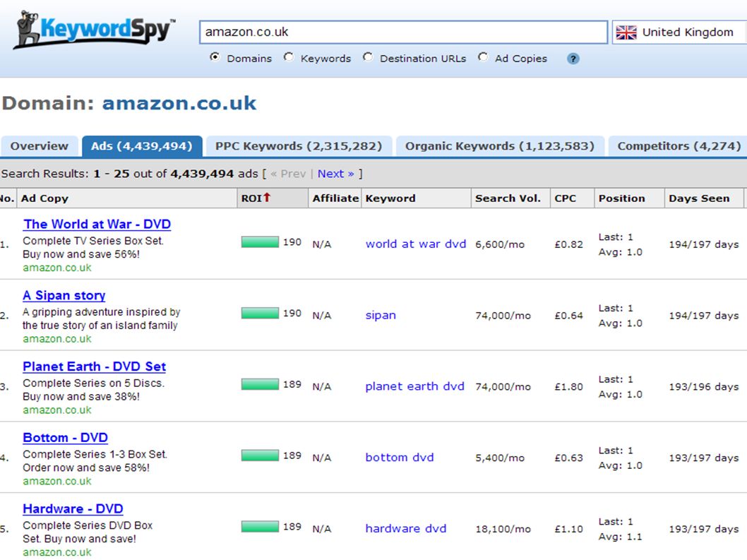Click the red ROI sort arrow
Viewport: 747px width, 560px height.
coord(267,197)
